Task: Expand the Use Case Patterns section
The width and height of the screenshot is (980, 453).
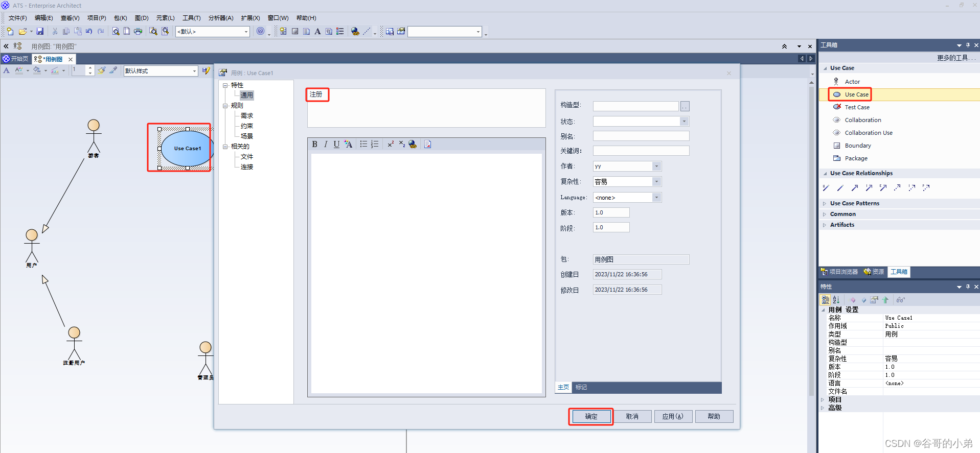Action: [825, 203]
